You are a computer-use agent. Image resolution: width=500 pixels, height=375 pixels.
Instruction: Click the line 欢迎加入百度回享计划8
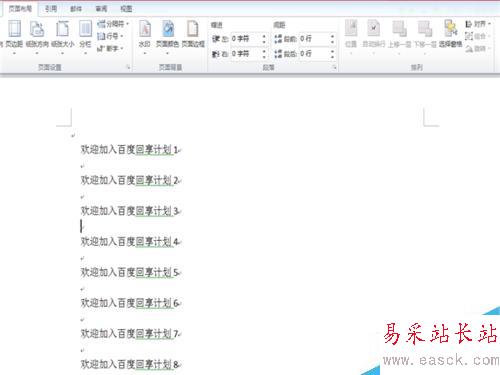[x=130, y=364]
